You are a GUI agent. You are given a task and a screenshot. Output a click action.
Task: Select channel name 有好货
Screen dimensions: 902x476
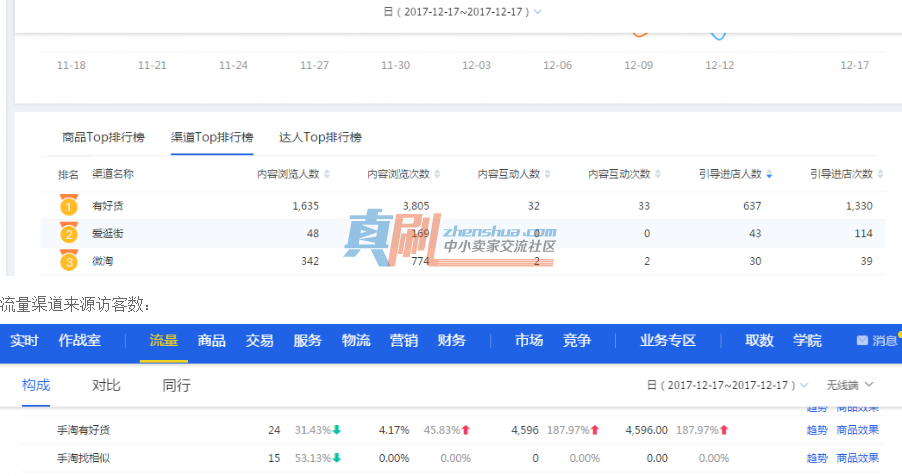click(x=108, y=205)
